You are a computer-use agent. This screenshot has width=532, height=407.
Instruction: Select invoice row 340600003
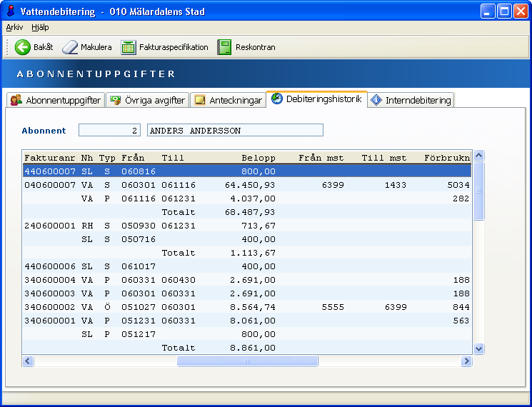247,293
